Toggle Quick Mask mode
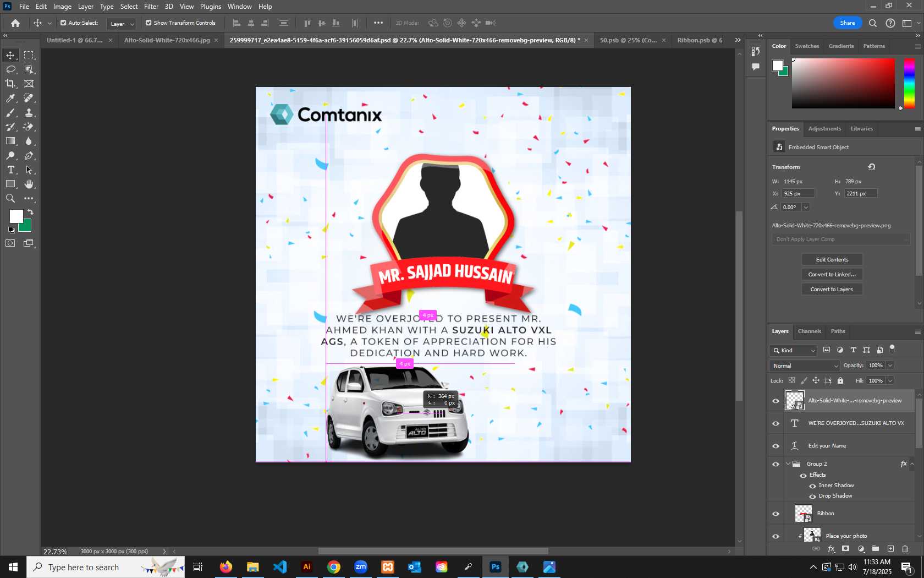Image resolution: width=924 pixels, height=578 pixels. pos(10,243)
